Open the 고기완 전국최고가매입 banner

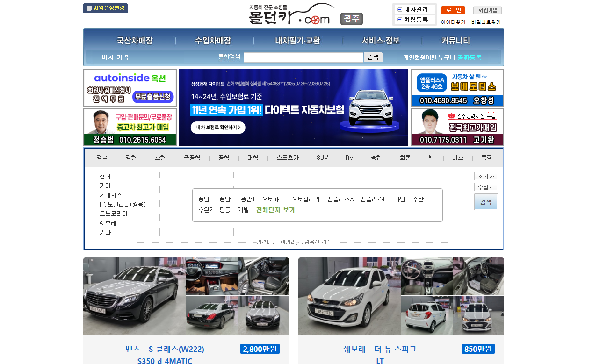tap(457, 127)
